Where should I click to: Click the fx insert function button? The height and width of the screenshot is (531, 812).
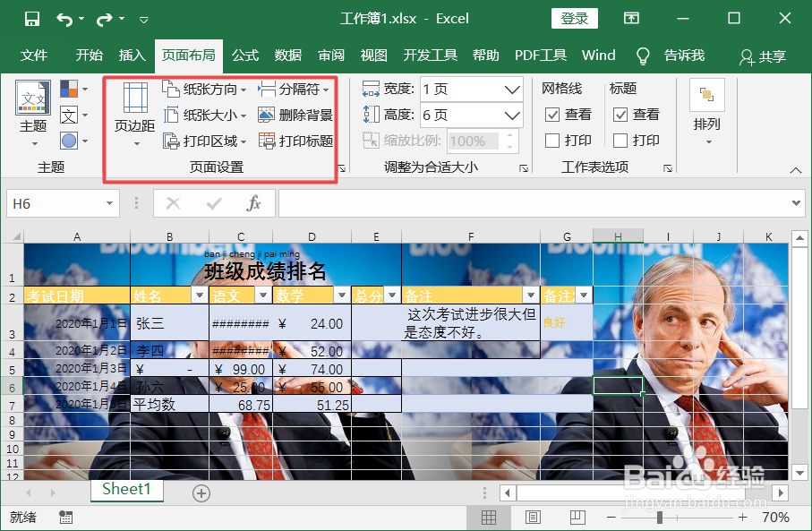(253, 203)
